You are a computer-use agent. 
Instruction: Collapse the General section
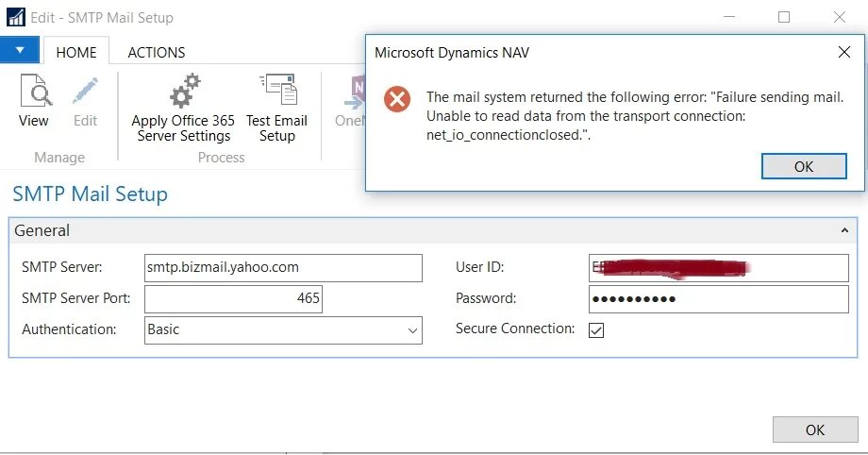tap(844, 230)
